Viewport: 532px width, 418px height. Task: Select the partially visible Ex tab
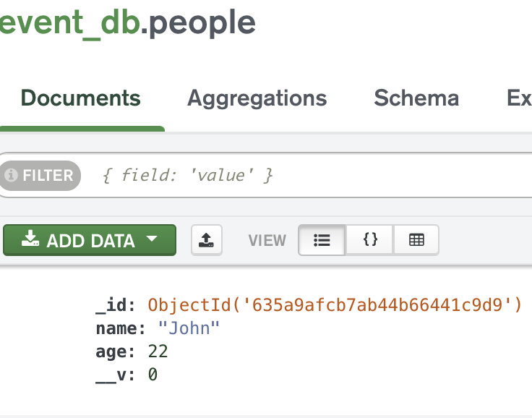[x=519, y=98]
